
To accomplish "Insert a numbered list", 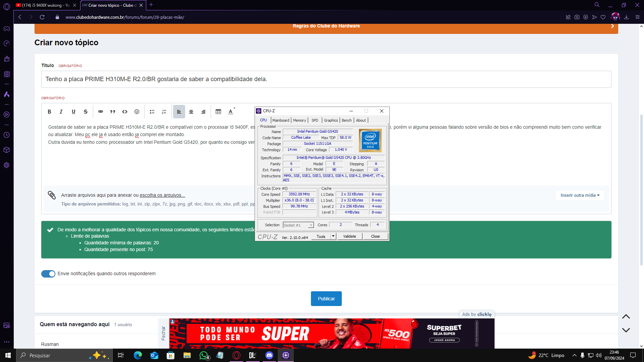I will point(164,112).
